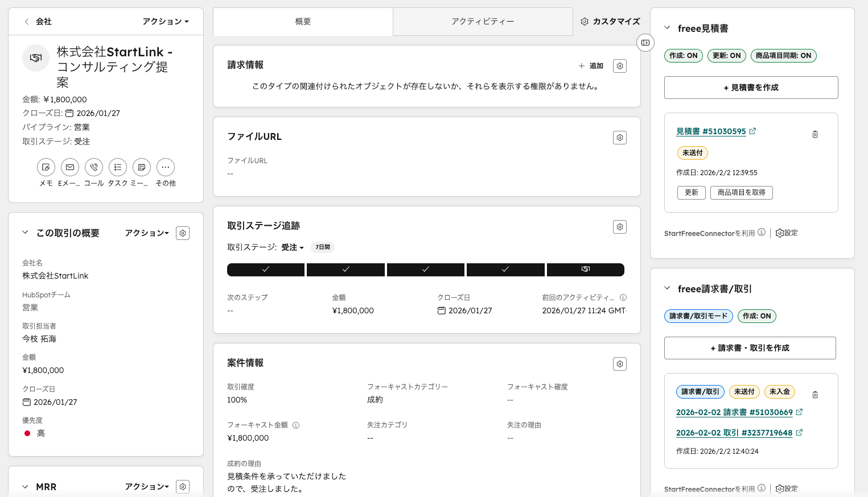The image size is (868, 497).
Task: Click the 請求書・取引を作成 button
Action: tap(750, 348)
